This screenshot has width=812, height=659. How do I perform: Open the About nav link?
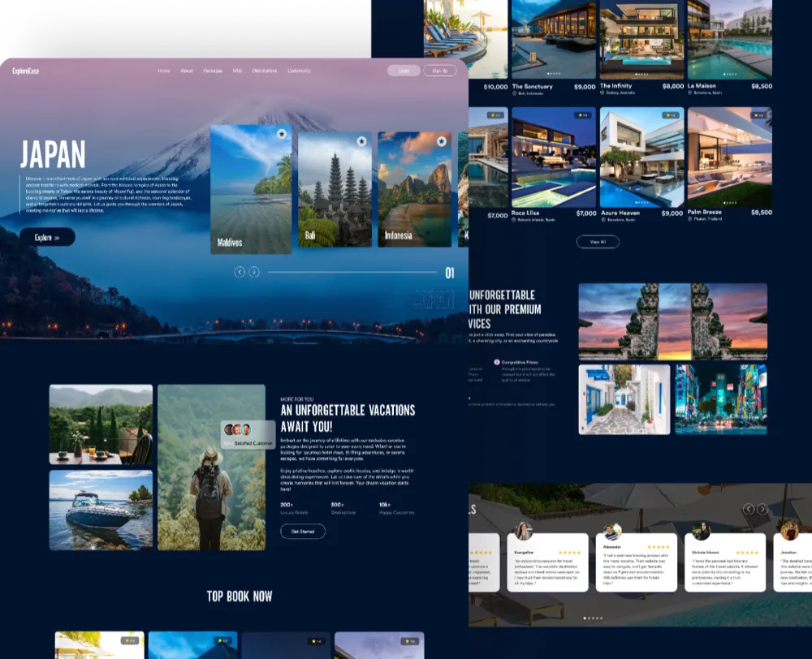coord(187,71)
